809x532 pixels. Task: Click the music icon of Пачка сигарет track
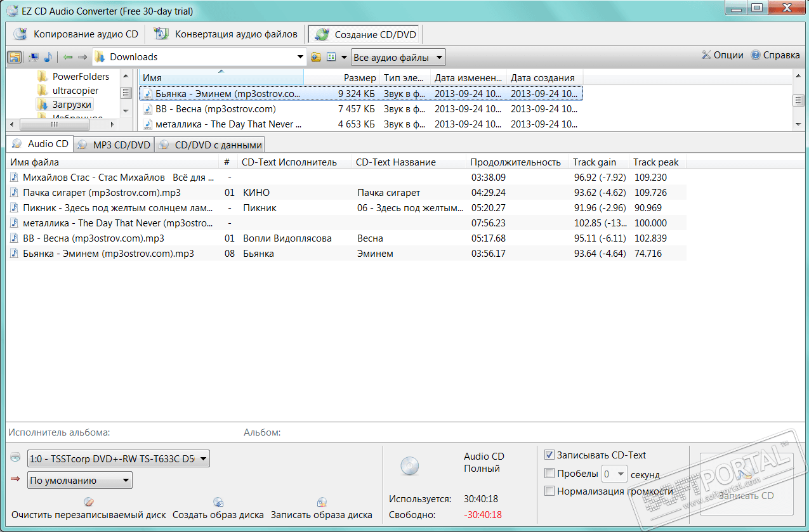tap(15, 193)
